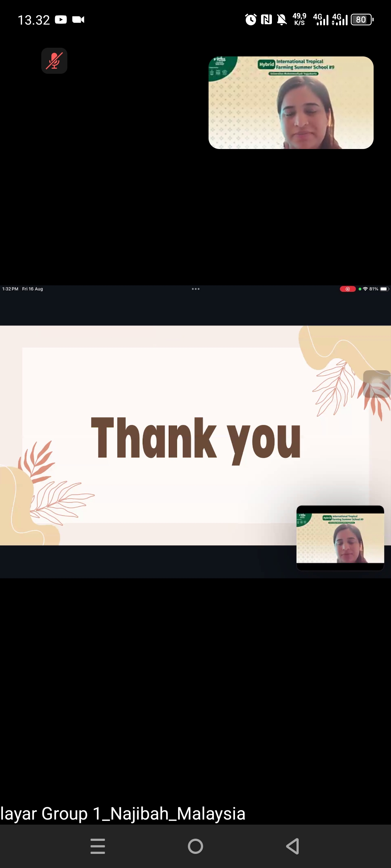Viewport: 391px width, 868px height.
Task: Tap the red screen recording indicator
Action: click(x=348, y=289)
